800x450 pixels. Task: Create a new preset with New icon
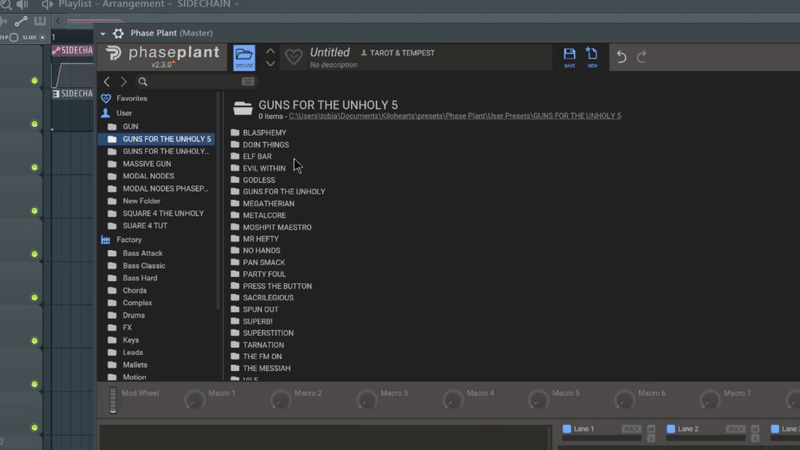tap(592, 57)
